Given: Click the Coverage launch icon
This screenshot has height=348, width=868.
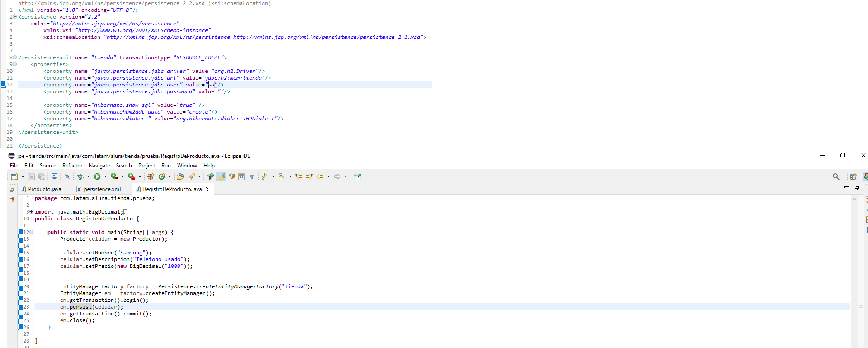Looking at the screenshot, I should point(114,176).
